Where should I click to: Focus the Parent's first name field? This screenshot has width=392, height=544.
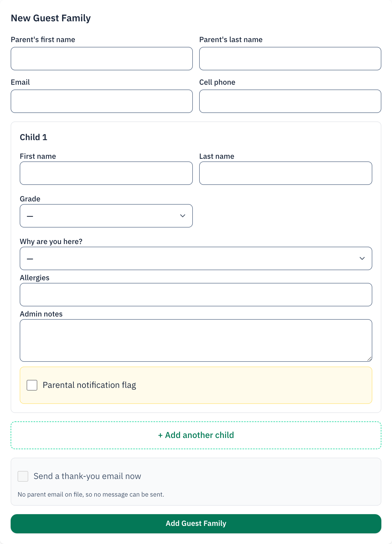click(x=102, y=59)
